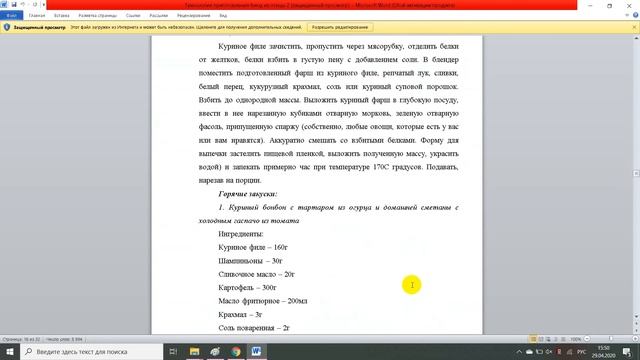The width and height of the screenshot is (640, 360).
Task: Select Full Screen Reading view icon
Action: (541, 339)
